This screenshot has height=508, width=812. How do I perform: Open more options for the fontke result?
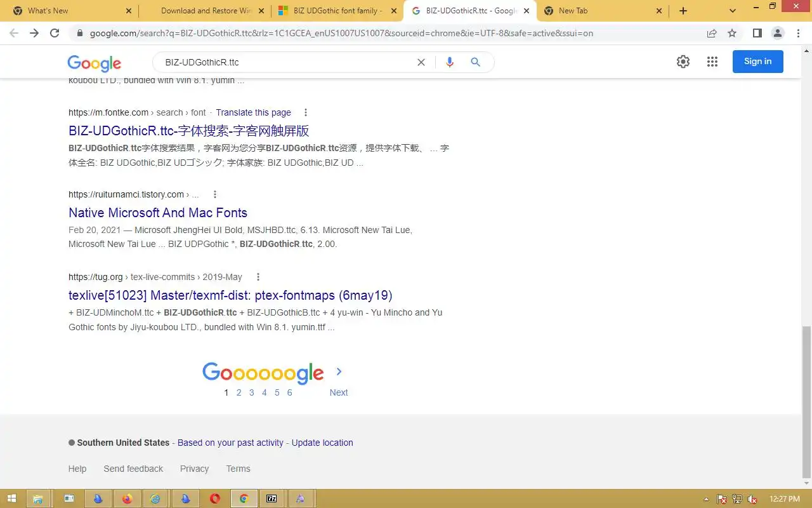tap(305, 112)
